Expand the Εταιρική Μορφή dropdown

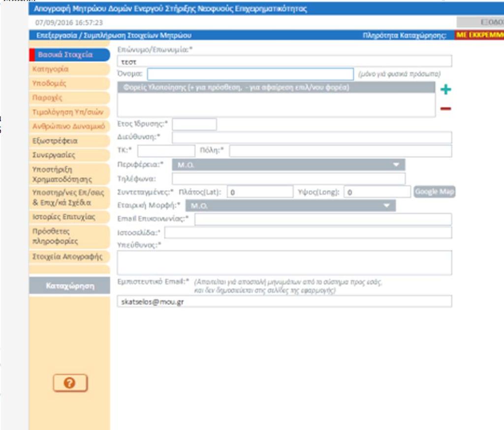point(290,205)
